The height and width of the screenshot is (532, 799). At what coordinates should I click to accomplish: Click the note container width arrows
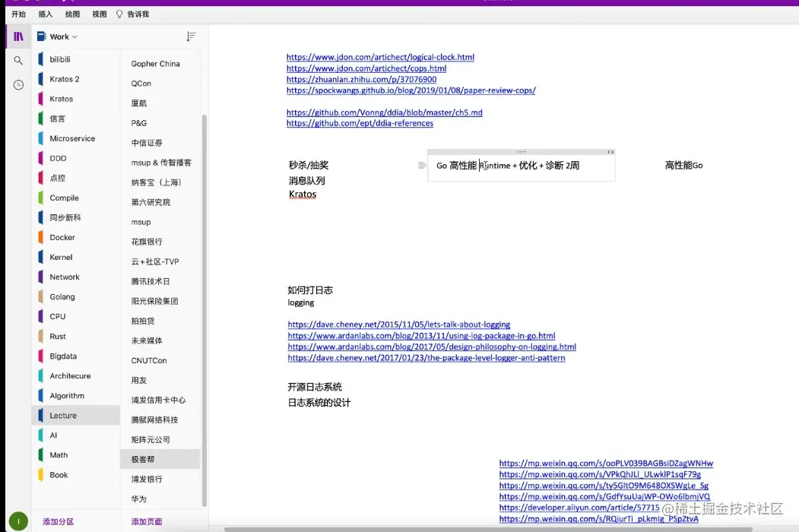coord(610,152)
